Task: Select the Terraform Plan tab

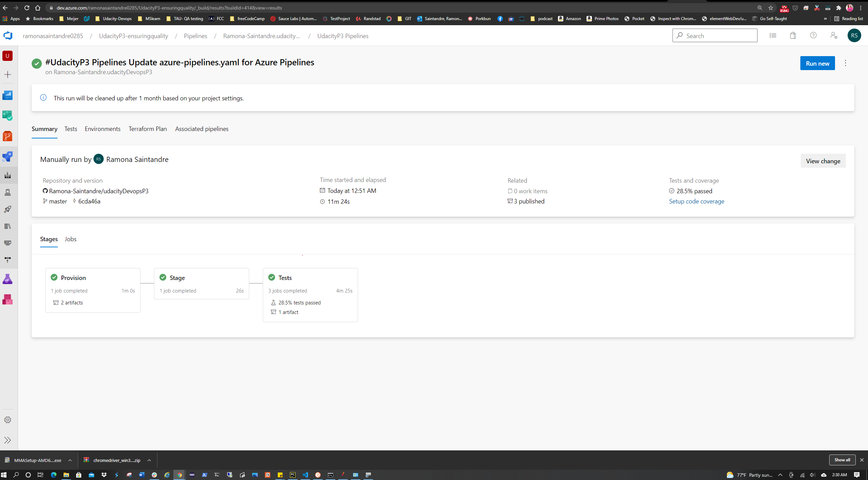Action: tap(147, 129)
